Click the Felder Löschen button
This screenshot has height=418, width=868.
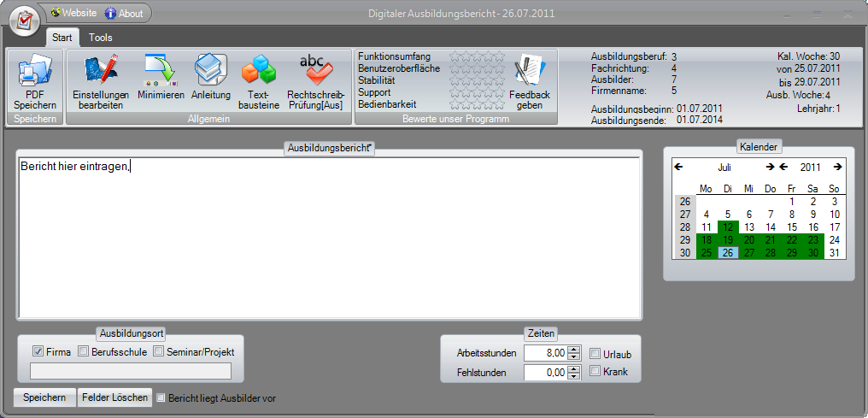tap(114, 397)
